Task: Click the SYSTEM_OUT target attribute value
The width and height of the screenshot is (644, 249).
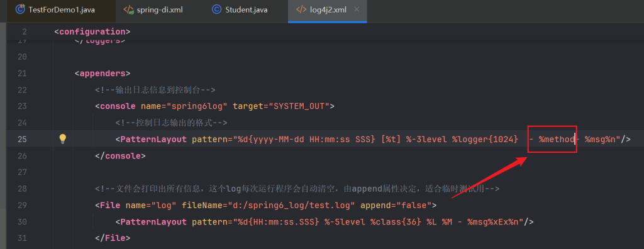Action: [299, 106]
